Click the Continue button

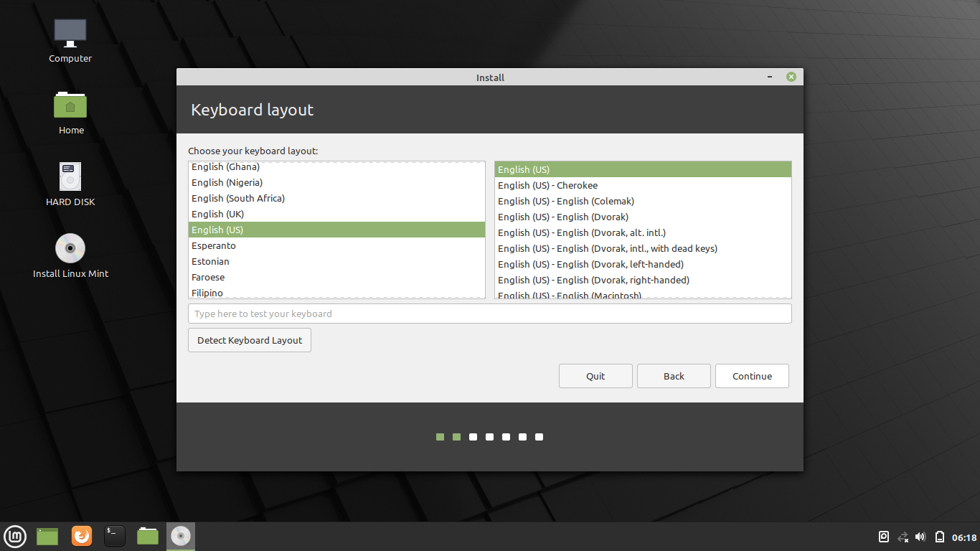752,376
